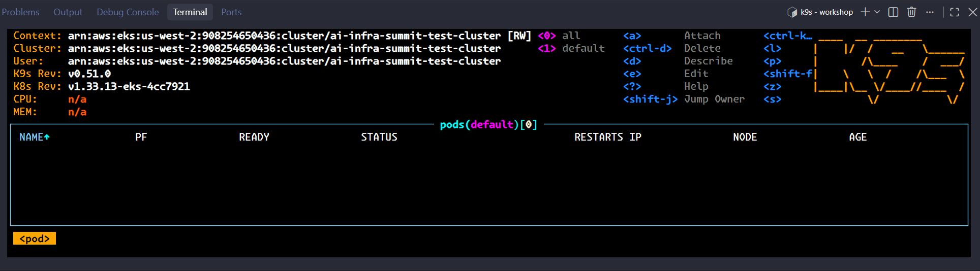This screenshot has height=271, width=980.
Task: Click the AGE column header
Action: (858, 137)
